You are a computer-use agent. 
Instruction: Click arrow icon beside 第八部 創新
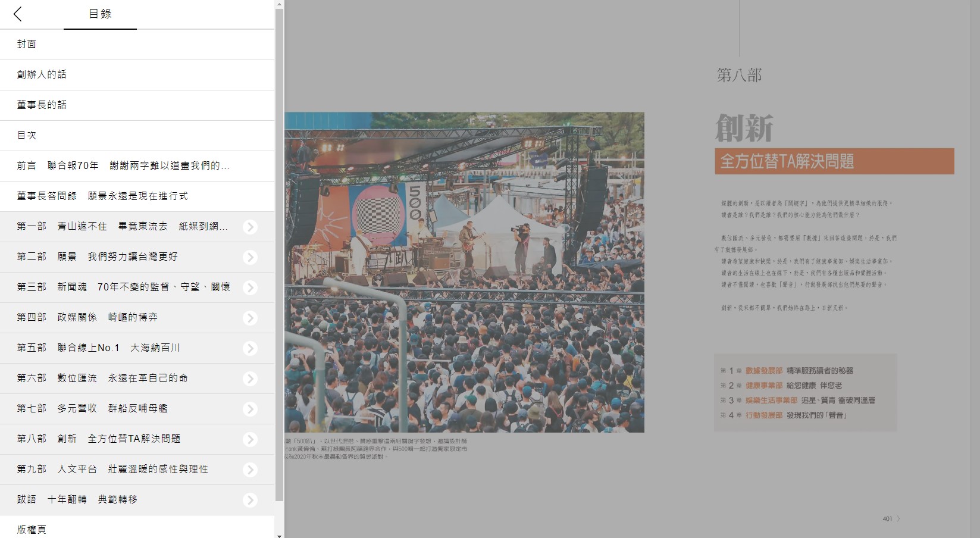pyautogui.click(x=251, y=439)
